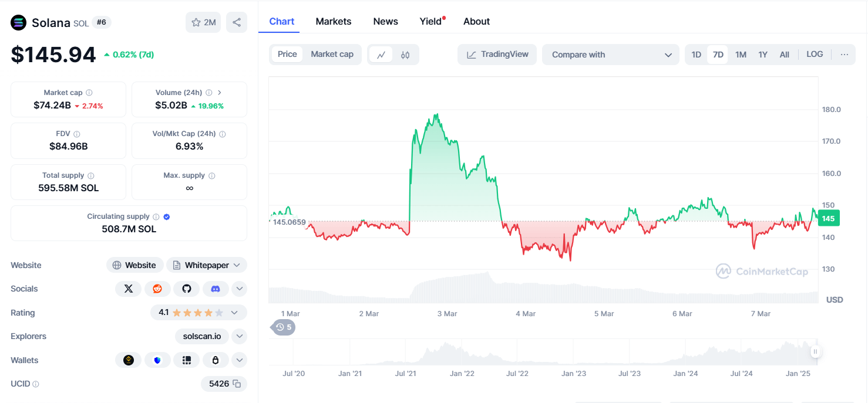
Task: Open the solscan.io explorer
Action: click(x=202, y=336)
